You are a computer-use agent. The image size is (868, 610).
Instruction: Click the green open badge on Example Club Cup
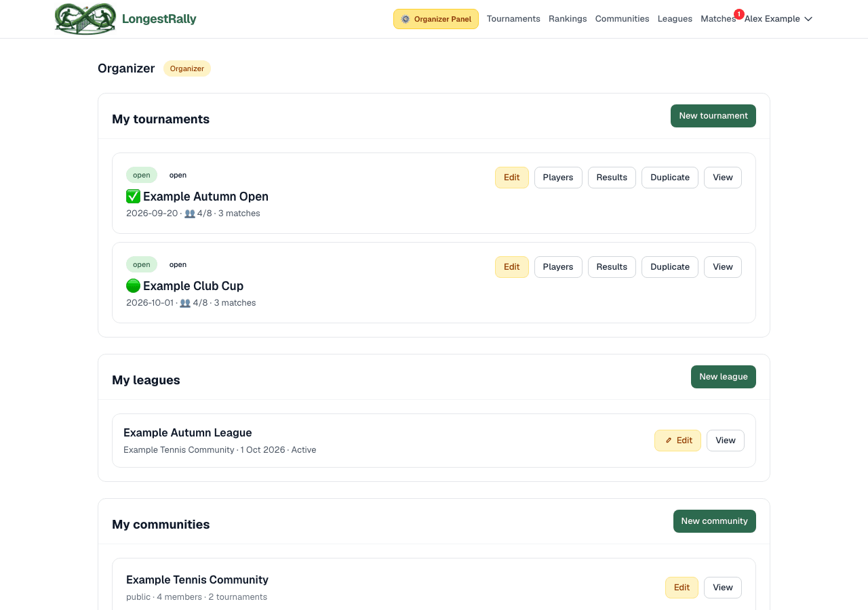click(142, 264)
